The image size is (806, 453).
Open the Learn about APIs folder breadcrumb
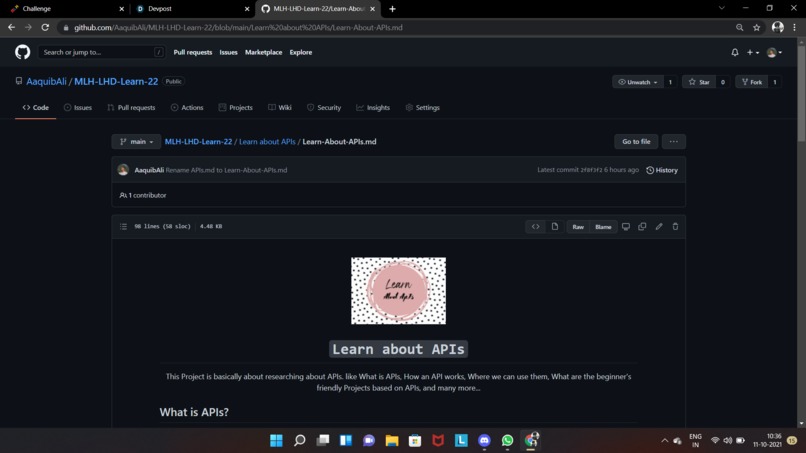tap(267, 141)
